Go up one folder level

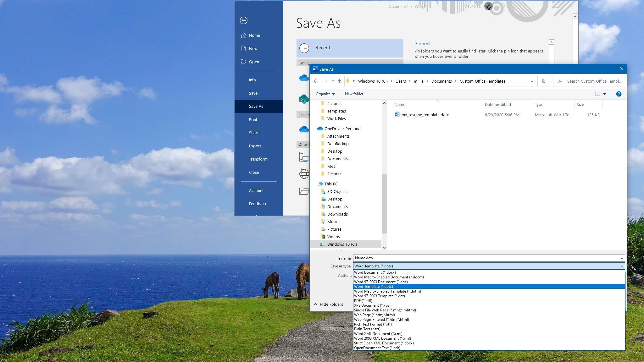(340, 81)
